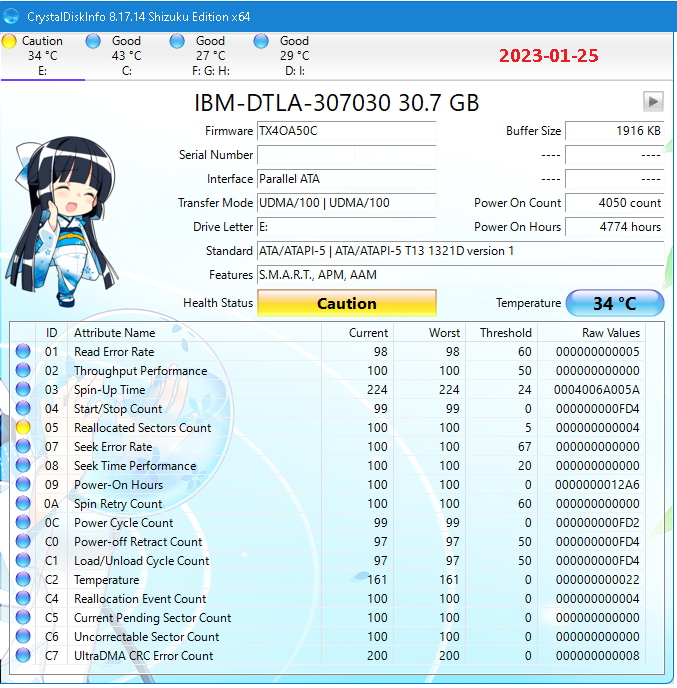677x688 pixels.
Task: Click the status icon for UltraDMA CRC Error Count
Action: pos(23,656)
